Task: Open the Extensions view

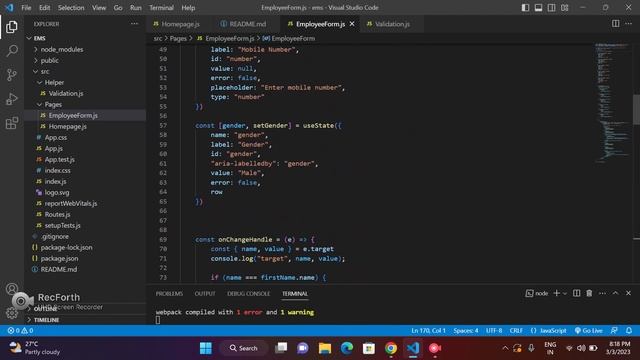Action: (x=12, y=123)
